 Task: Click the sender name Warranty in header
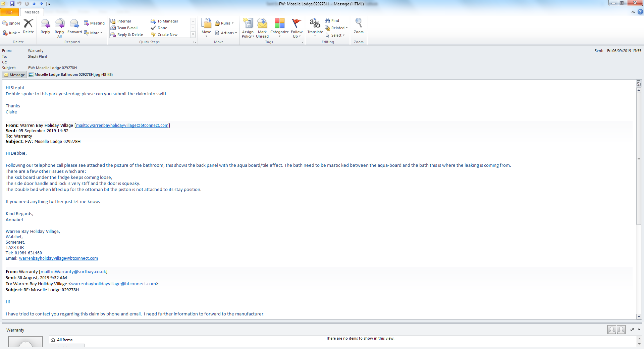[36, 51]
